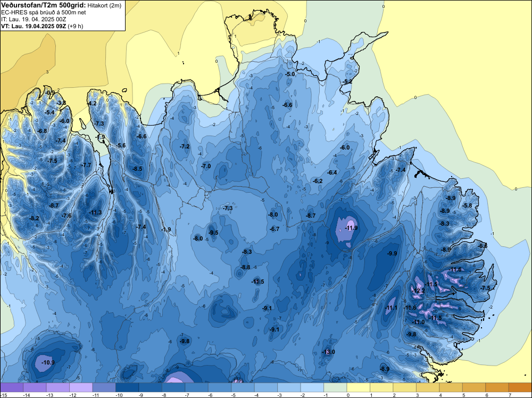Click the -5.4 temperature label
Viewport: 532px width, 398px height.
click(49, 112)
